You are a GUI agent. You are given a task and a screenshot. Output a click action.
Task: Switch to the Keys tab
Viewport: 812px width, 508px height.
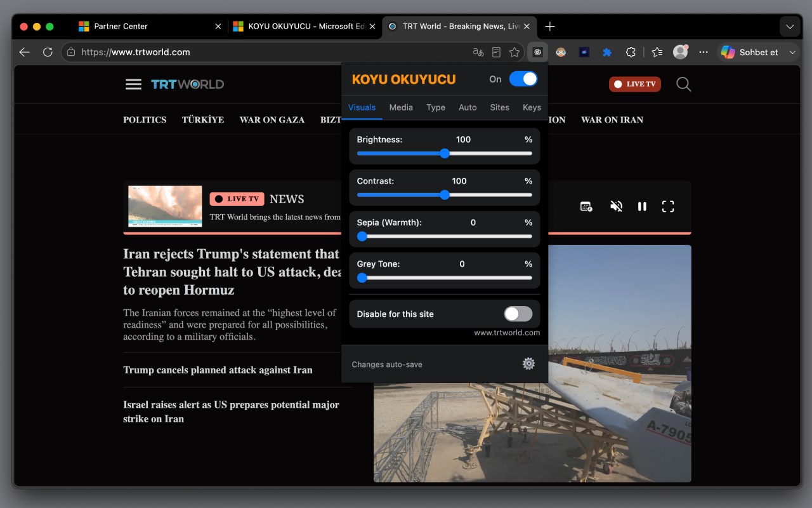(532, 107)
